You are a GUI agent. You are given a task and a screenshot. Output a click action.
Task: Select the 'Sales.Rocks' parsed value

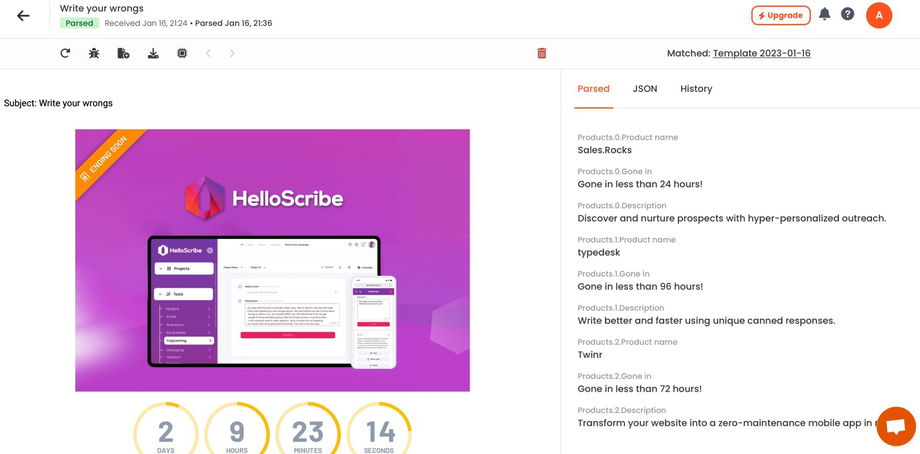click(604, 150)
